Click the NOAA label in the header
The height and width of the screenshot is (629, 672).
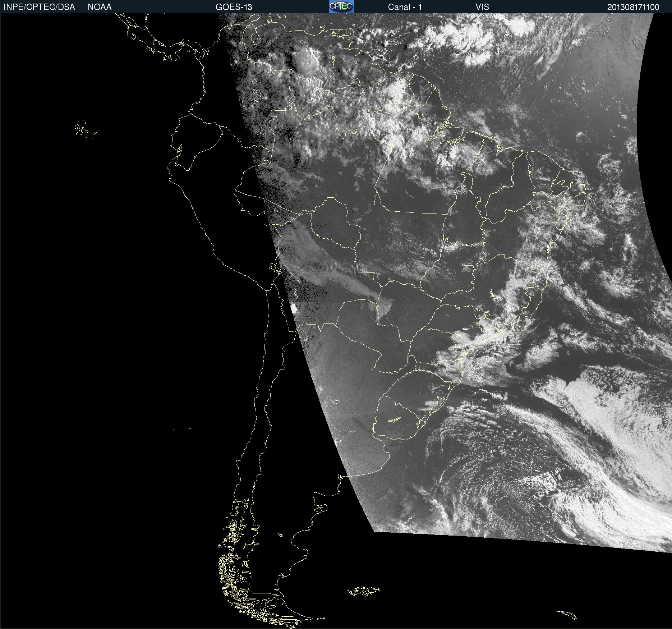point(100,7)
